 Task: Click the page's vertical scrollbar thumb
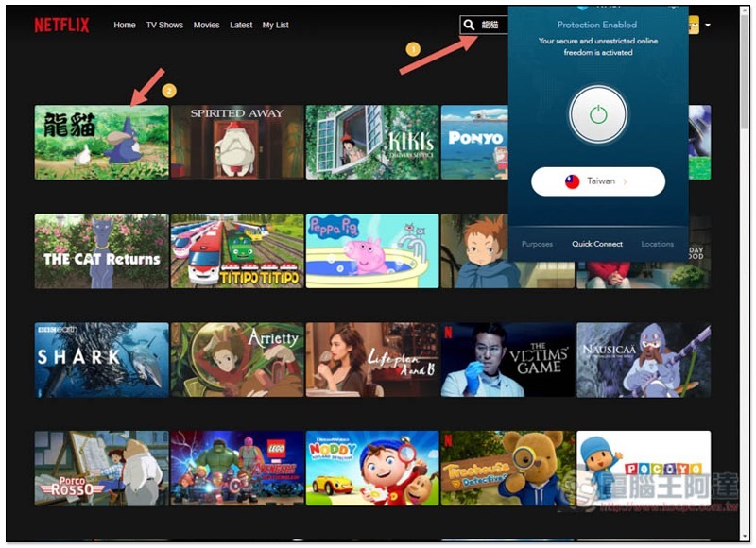745,73
